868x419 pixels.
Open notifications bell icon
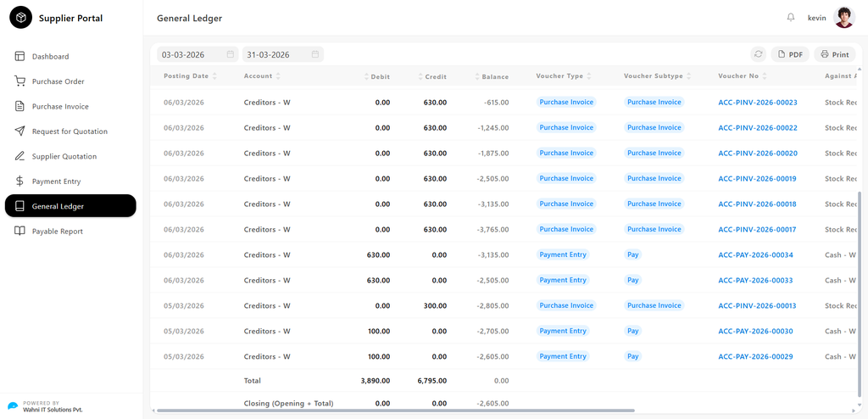pyautogui.click(x=791, y=18)
